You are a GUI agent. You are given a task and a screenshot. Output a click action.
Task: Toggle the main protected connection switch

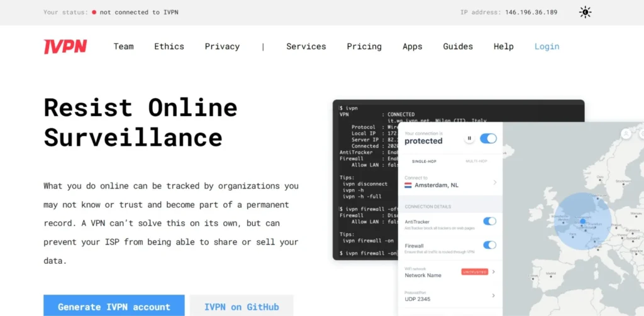488,139
